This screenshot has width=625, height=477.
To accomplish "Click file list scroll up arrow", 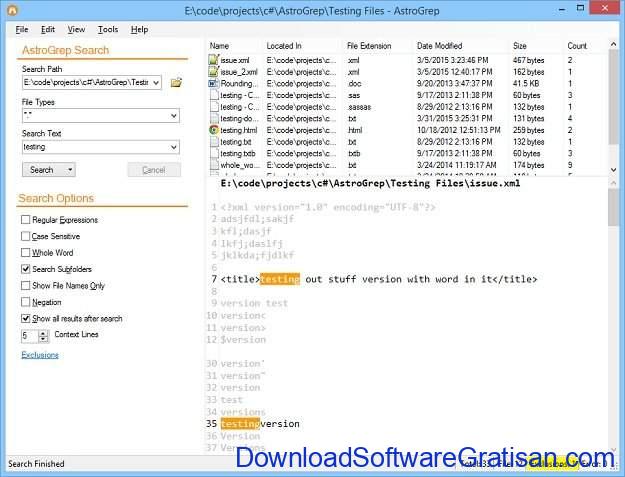I will (x=613, y=44).
